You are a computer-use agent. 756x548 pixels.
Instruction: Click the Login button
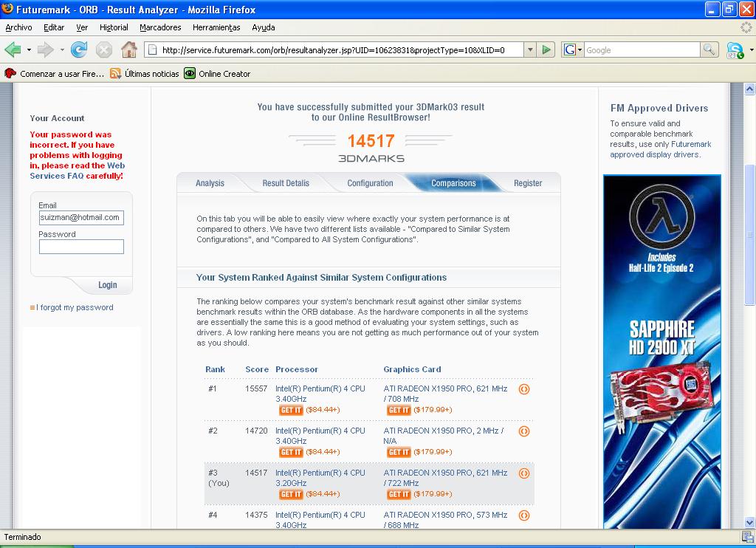(108, 285)
